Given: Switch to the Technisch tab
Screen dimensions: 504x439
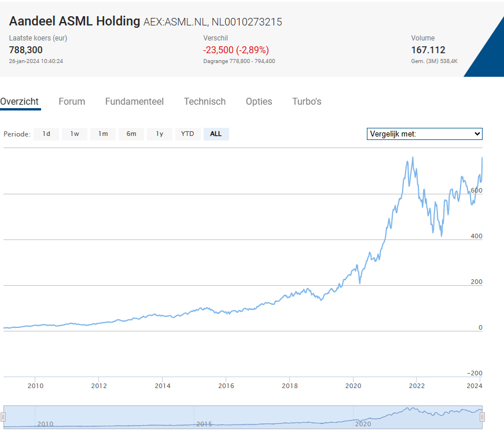Looking at the screenshot, I should click(205, 101).
